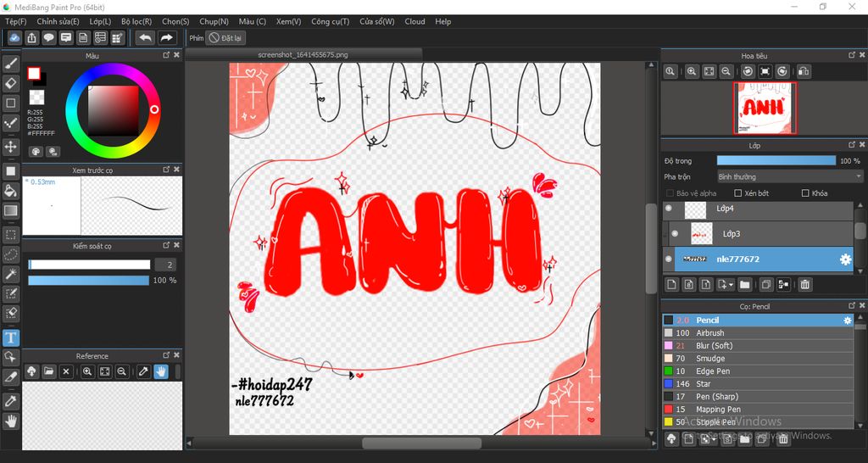This screenshot has height=463, width=868.
Task: Click the canvas horizontal scrollbar
Action: click(x=422, y=443)
